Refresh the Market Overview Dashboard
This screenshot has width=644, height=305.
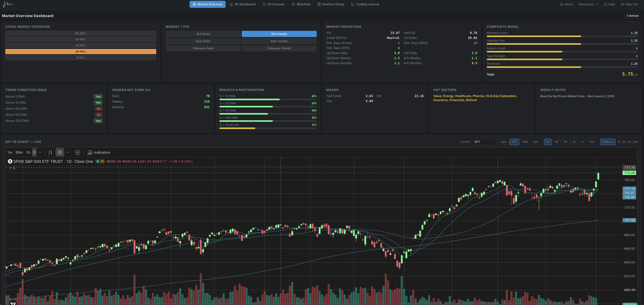(632, 16)
